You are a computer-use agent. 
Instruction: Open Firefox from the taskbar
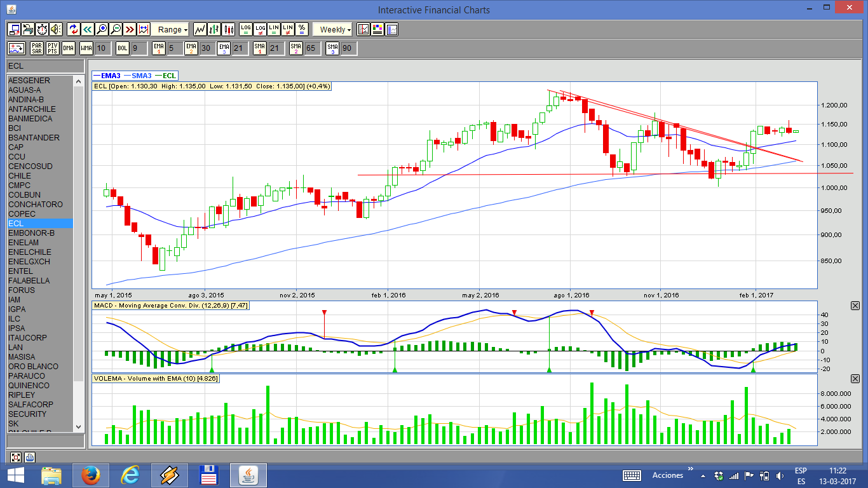91,475
